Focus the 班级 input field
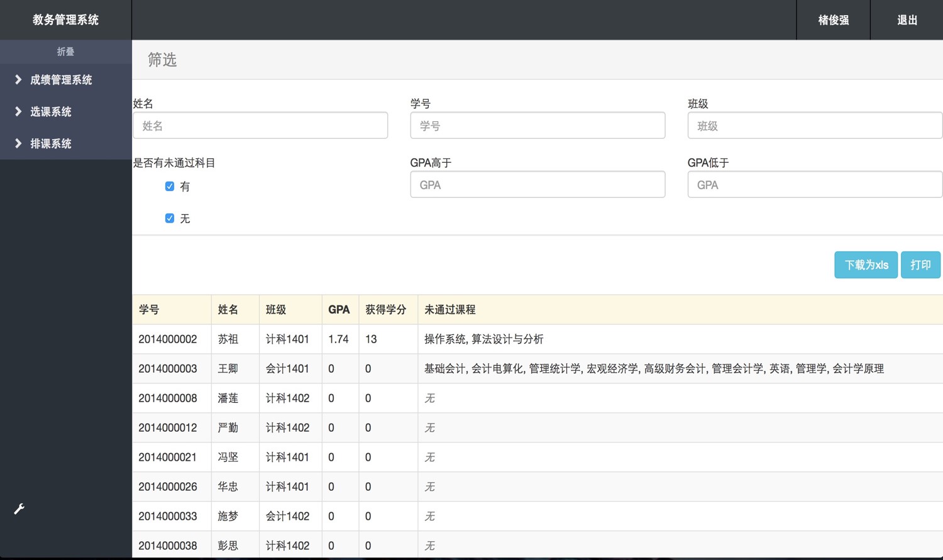The width and height of the screenshot is (943, 560). pyautogui.click(x=815, y=126)
